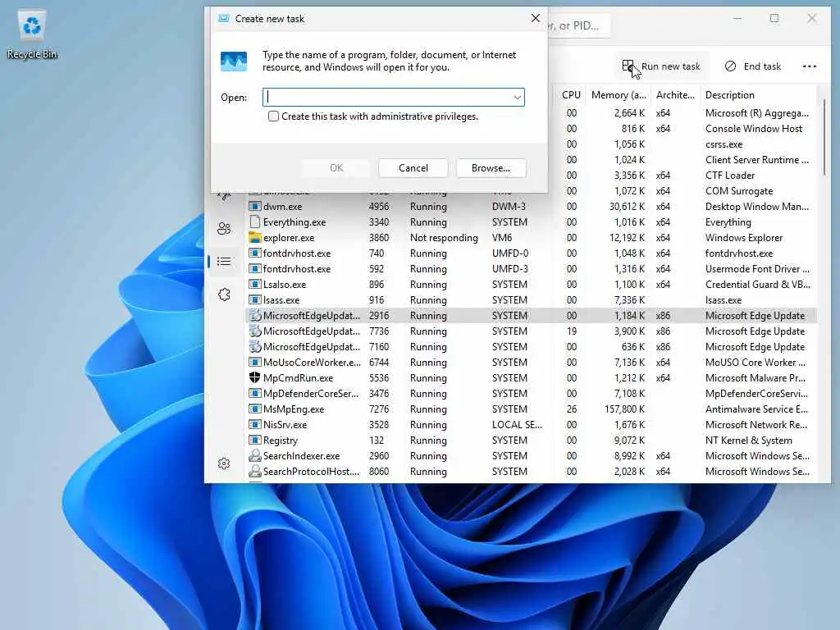The width and height of the screenshot is (840, 630).
Task: Click the Desktop Window Man... description
Action: 757,206
